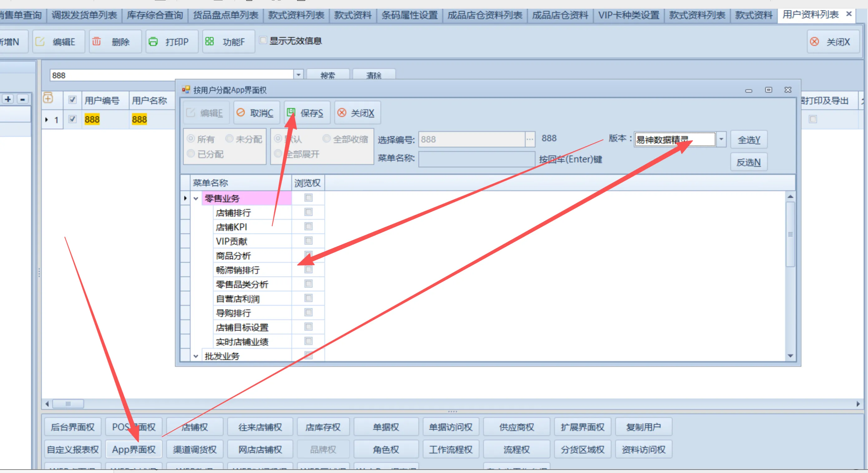The height and width of the screenshot is (473, 868).
Task: Uncheck the user 888 row checkbox
Action: click(x=72, y=119)
